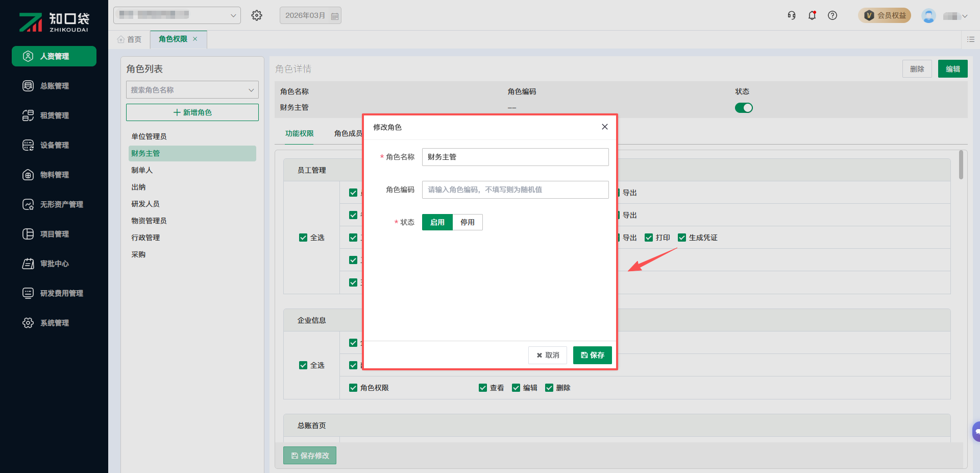The height and width of the screenshot is (473, 980).
Task: Select 停用 status option
Action: [468, 222]
